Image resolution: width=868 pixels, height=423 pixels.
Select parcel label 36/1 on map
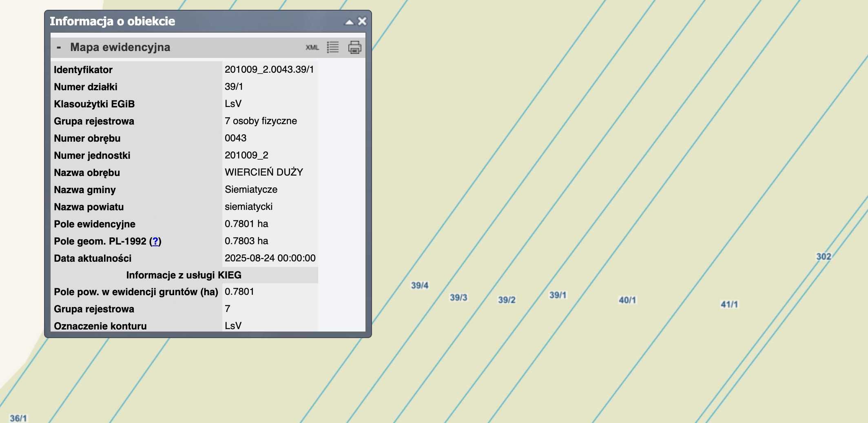(x=18, y=418)
